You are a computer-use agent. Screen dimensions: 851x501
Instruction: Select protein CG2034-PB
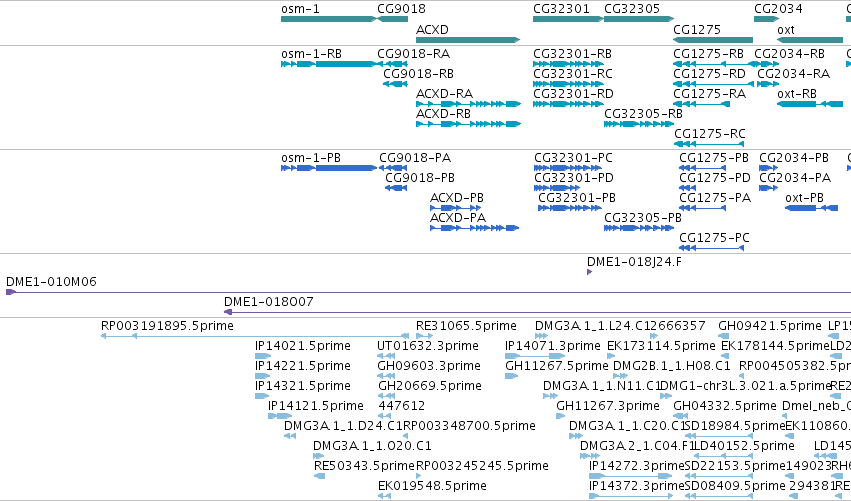[x=769, y=168]
